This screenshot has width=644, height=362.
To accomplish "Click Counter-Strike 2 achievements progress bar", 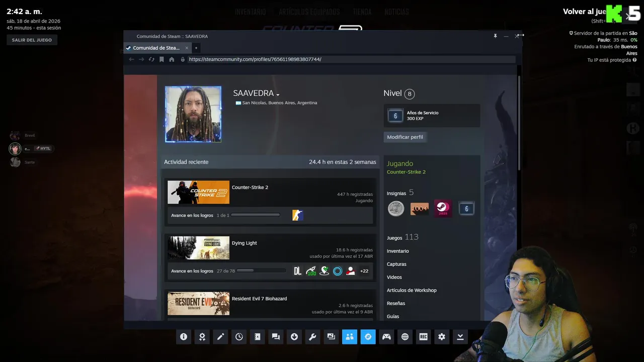I will pos(256,215).
